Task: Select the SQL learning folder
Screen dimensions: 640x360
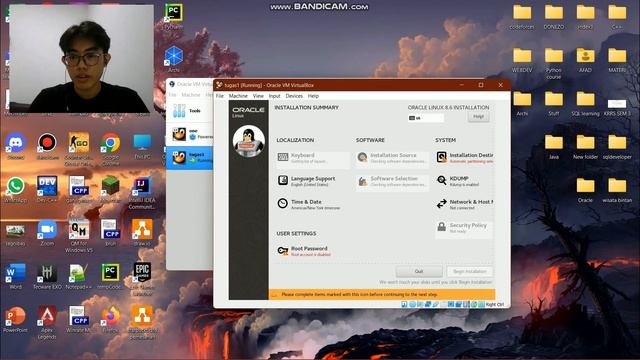Action: tap(585, 104)
